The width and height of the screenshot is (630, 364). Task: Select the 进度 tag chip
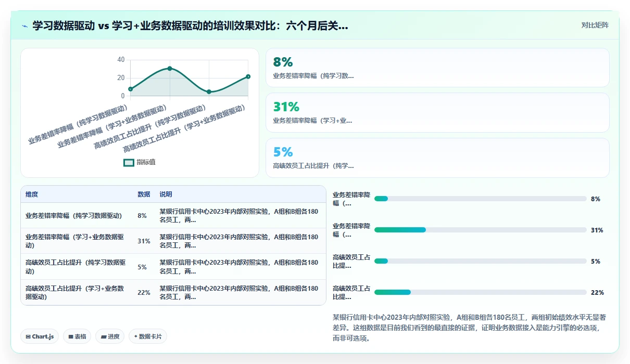click(110, 336)
